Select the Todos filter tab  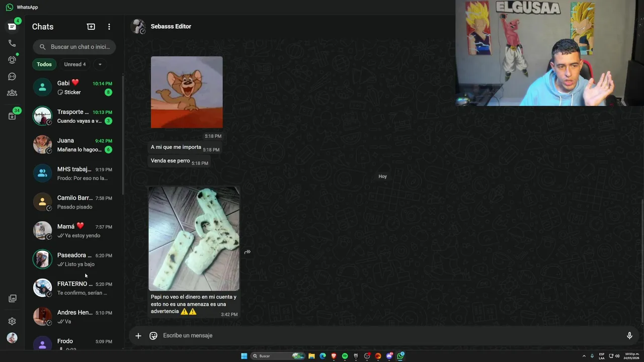(x=44, y=64)
